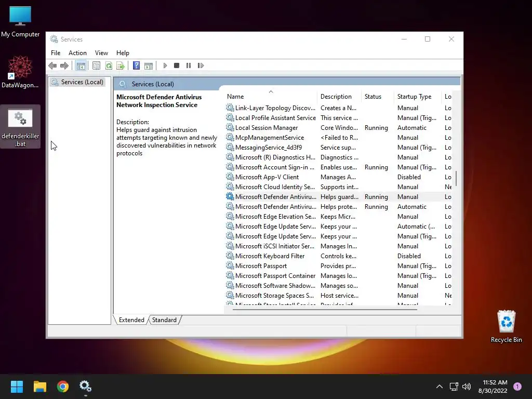The height and width of the screenshot is (399, 532).
Task: Open Properties toolbar icon
Action: 96,65
